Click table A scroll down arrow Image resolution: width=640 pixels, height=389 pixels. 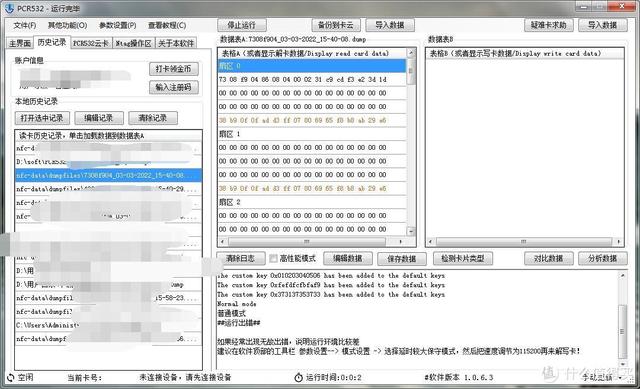[x=411, y=231]
